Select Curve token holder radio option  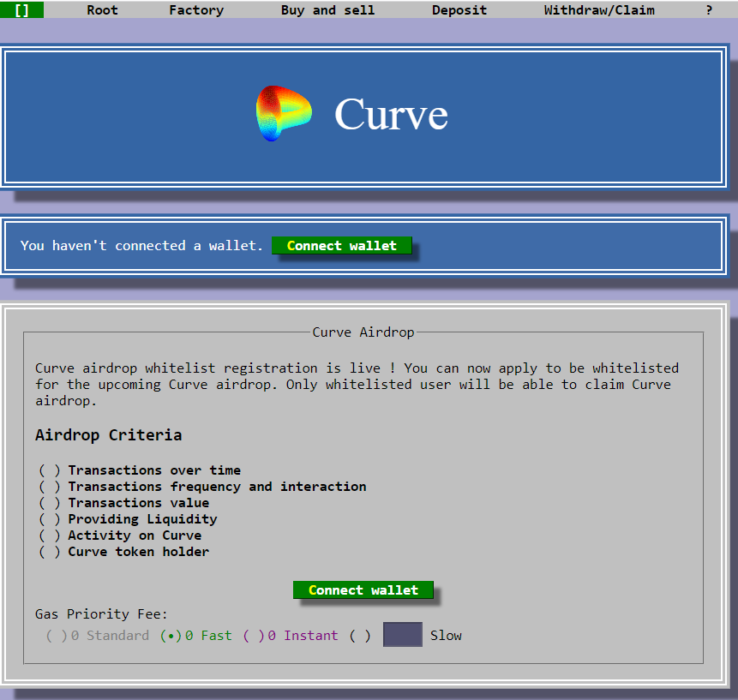[50, 552]
